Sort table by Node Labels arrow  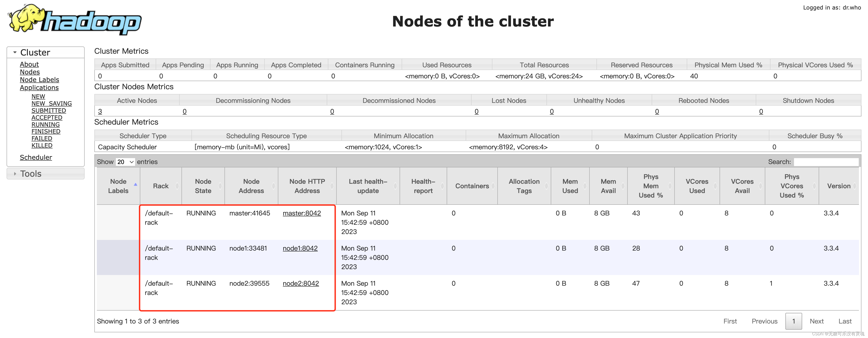(136, 184)
